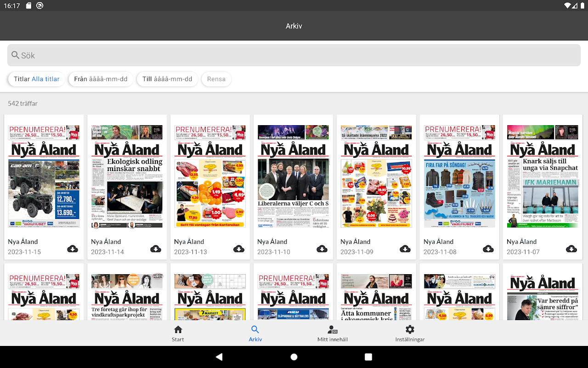588x368 pixels.
Task: Tap the Android back triangle button
Action: pyautogui.click(x=219, y=357)
